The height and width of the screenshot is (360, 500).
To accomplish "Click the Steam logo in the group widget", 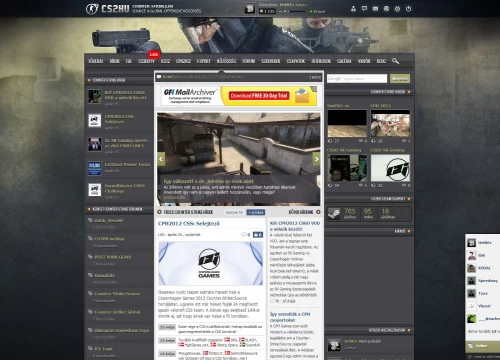I will coord(334,213).
